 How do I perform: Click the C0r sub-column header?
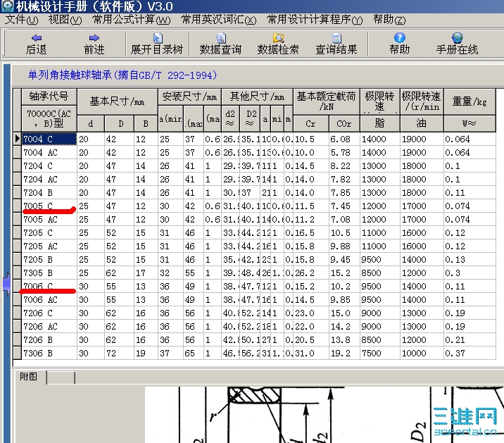[x=344, y=123]
